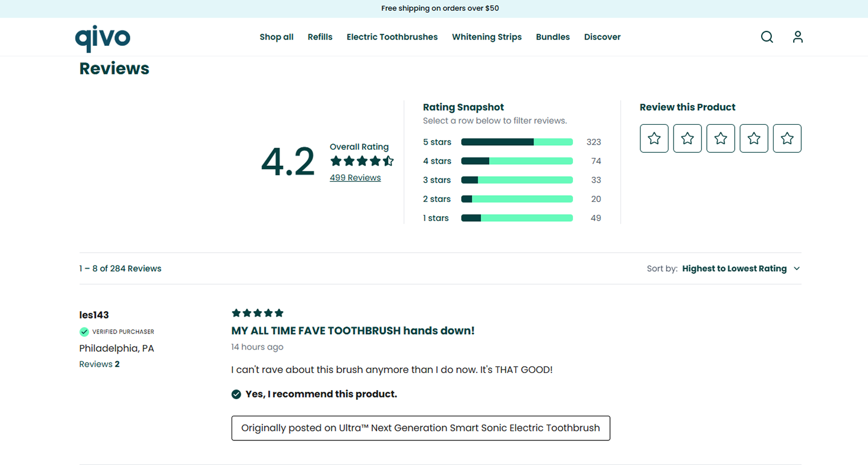Click les143's five-star review rating
Screen dimensions: 868x465
click(257, 313)
